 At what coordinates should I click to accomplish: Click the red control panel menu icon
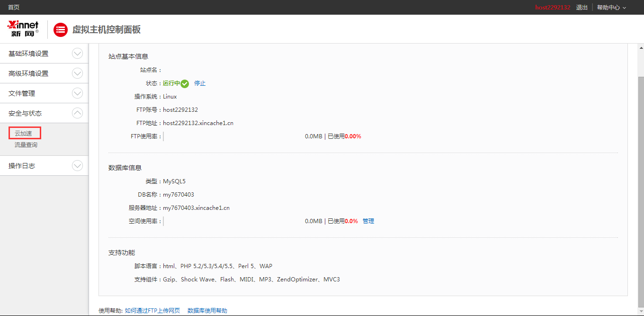tap(60, 30)
